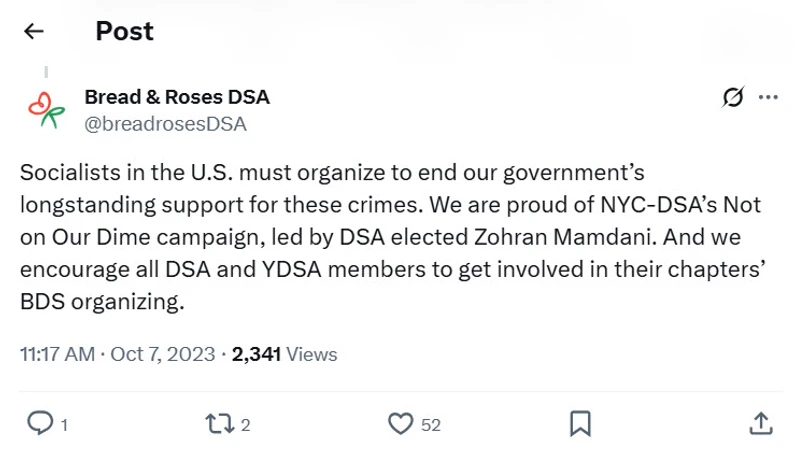Open the Grok explain-post icon
Image resolution: width=800 pixels, height=454 pixels.
coord(732,97)
